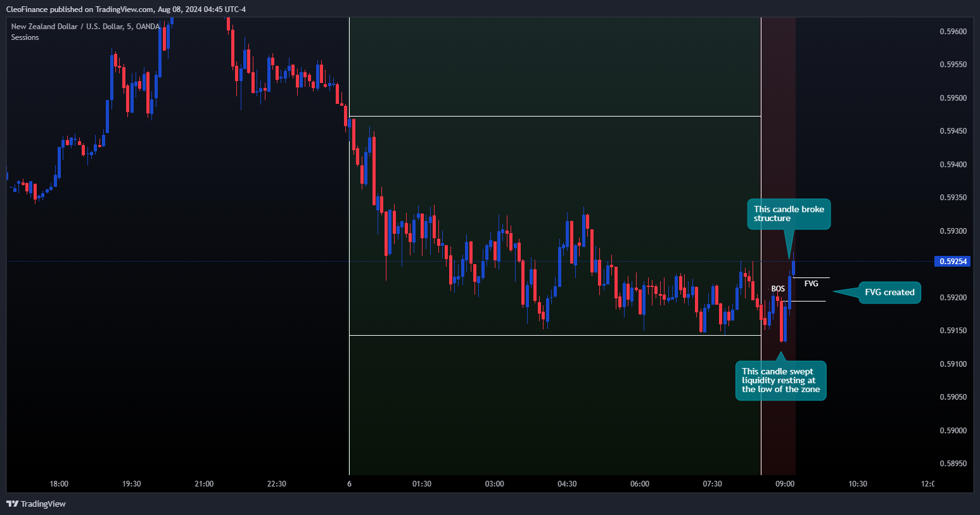Click the 18:00 time axis label
Image resolution: width=980 pixels, height=515 pixels.
click(59, 484)
